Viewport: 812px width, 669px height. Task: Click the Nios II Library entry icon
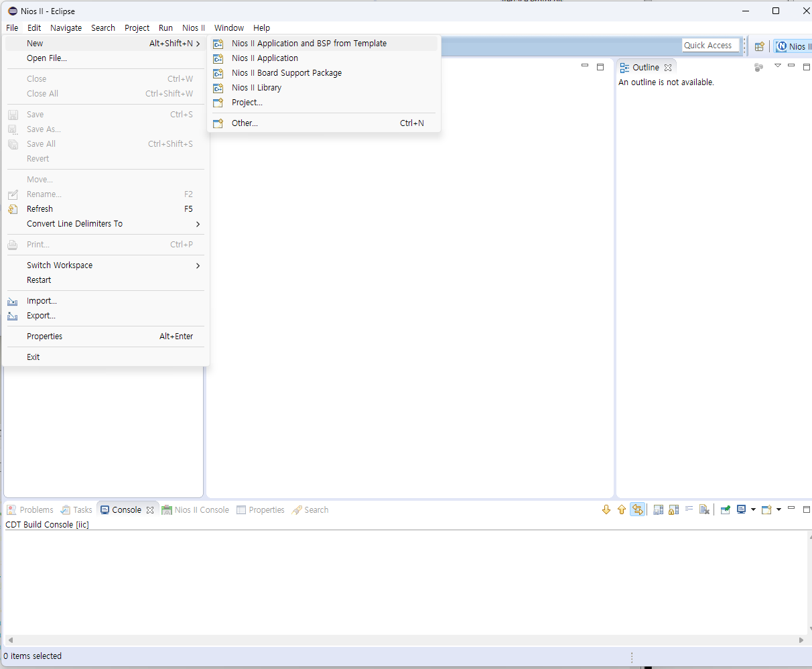tap(218, 88)
